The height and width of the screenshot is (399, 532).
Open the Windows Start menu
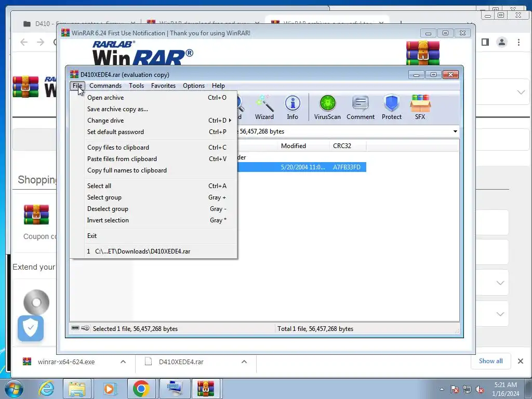pos(14,389)
